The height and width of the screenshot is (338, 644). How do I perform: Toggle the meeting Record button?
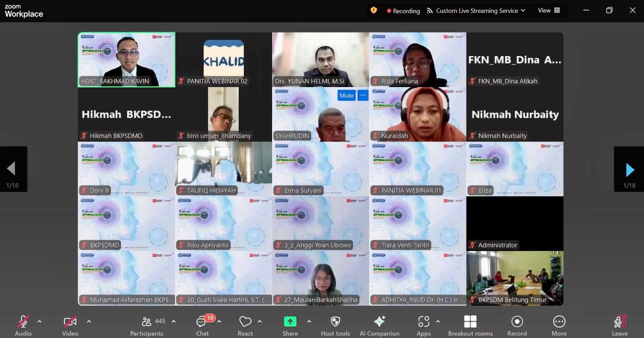517,326
